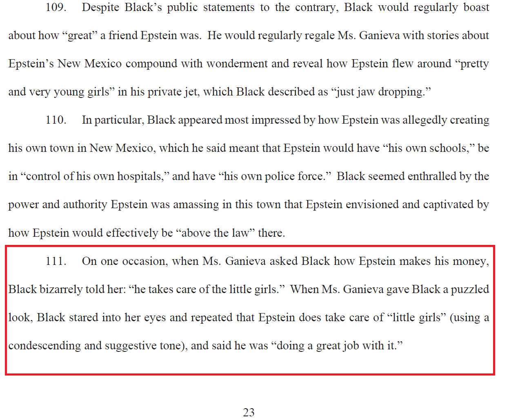
Task: Click paragraph number "111."
Action: [x=56, y=261]
